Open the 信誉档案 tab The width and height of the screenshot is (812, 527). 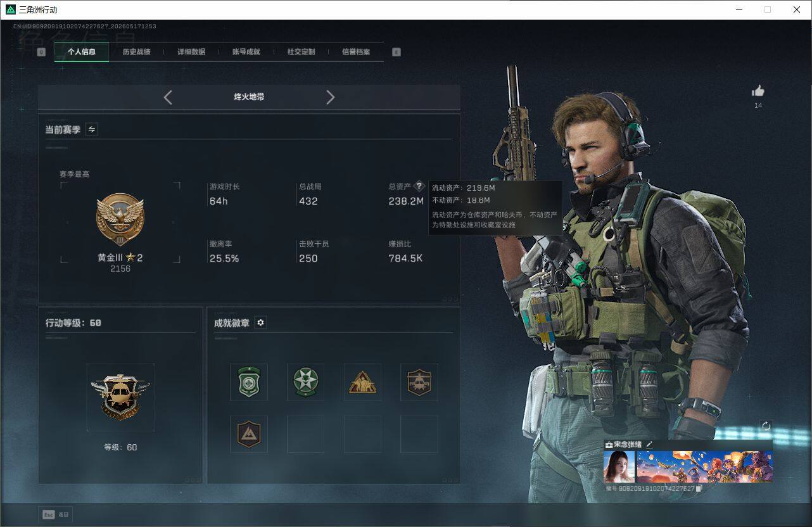[356, 52]
